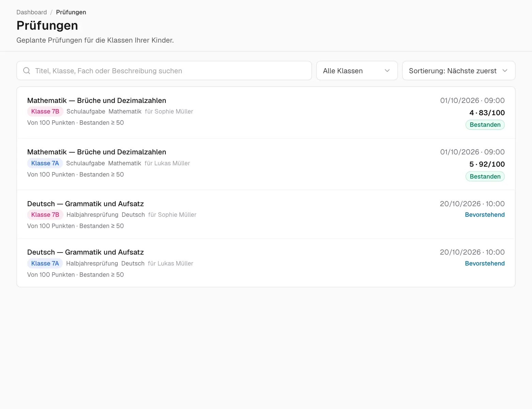The height and width of the screenshot is (409, 532).
Task: Click Klasse 7A badge in Deutsch row
Action: tap(45, 263)
